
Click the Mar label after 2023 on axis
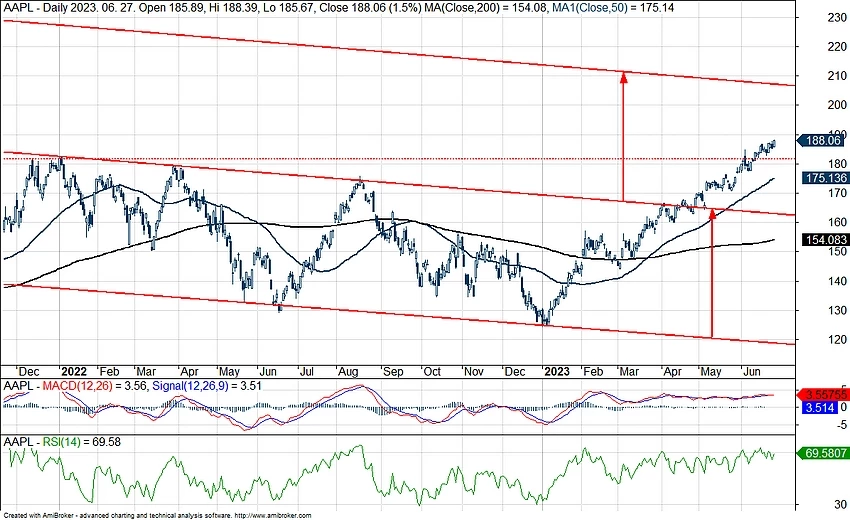point(629,372)
